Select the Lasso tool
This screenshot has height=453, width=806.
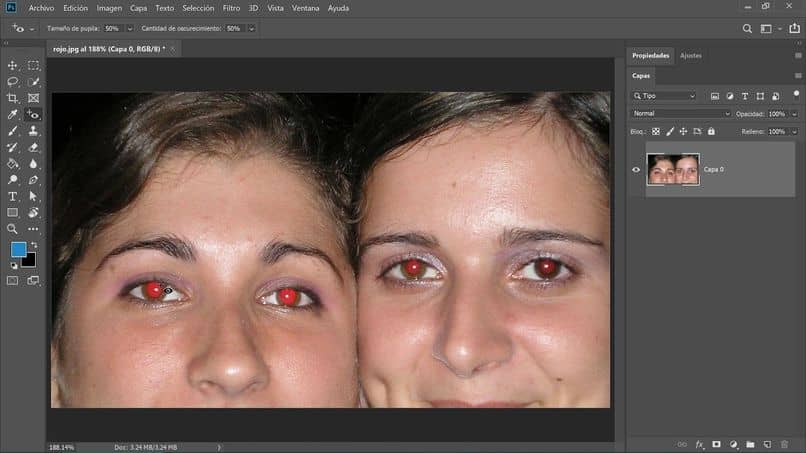(13, 82)
